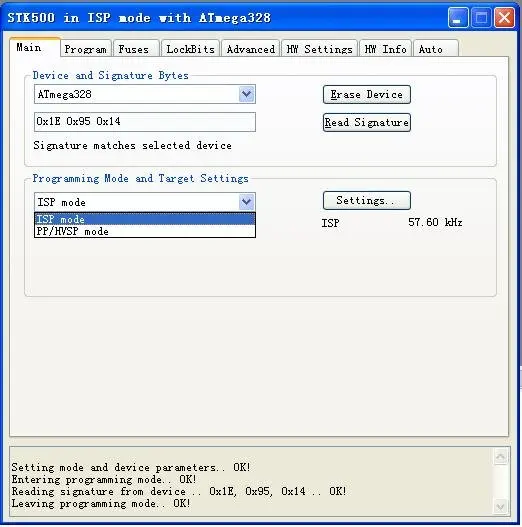Open the Auto tab

436,49
